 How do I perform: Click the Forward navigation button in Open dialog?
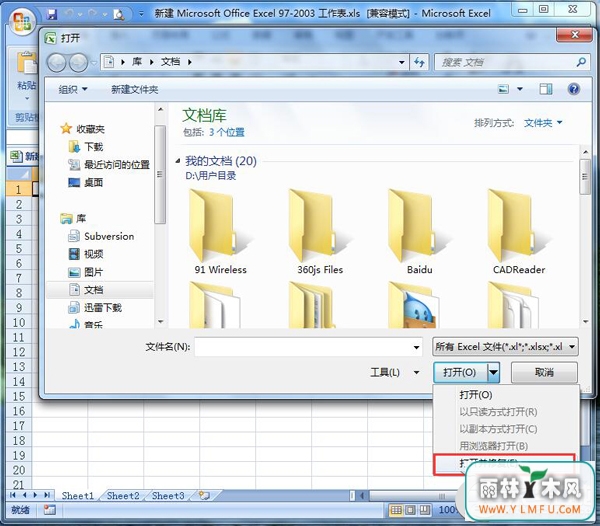coord(78,62)
